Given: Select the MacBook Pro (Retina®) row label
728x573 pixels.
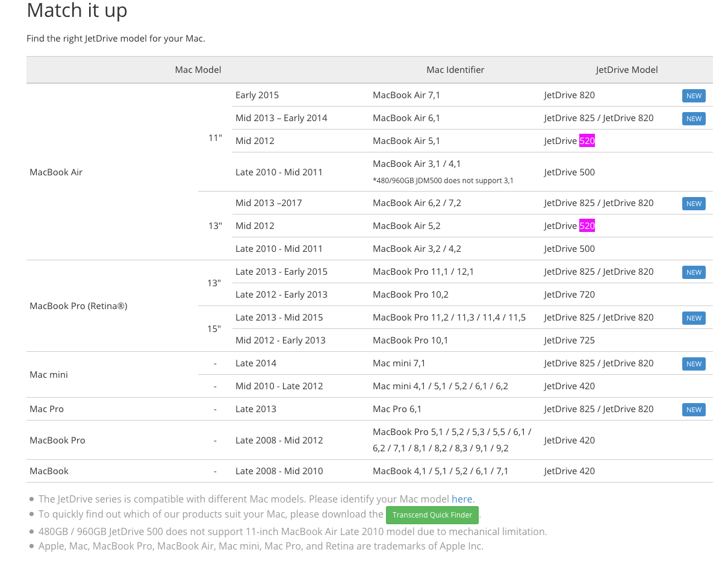Looking at the screenshot, I should click(x=78, y=306).
